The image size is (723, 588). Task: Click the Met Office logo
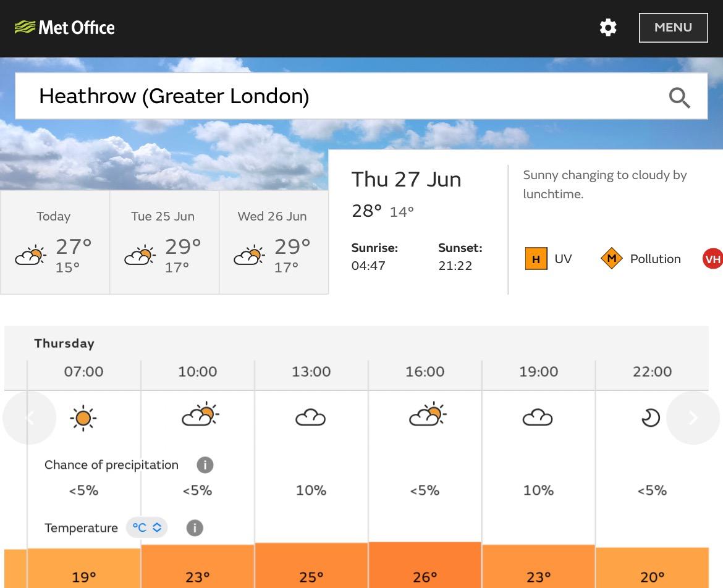[x=64, y=28]
